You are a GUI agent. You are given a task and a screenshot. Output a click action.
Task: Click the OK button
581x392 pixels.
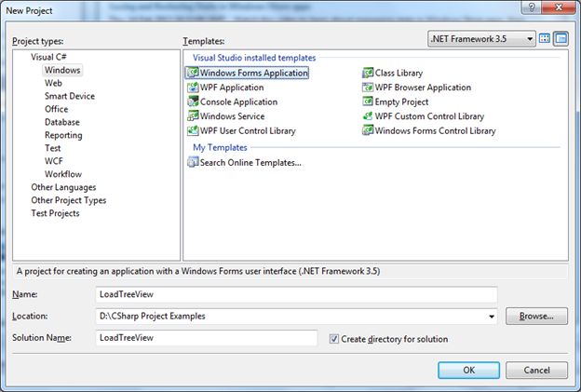tap(468, 371)
